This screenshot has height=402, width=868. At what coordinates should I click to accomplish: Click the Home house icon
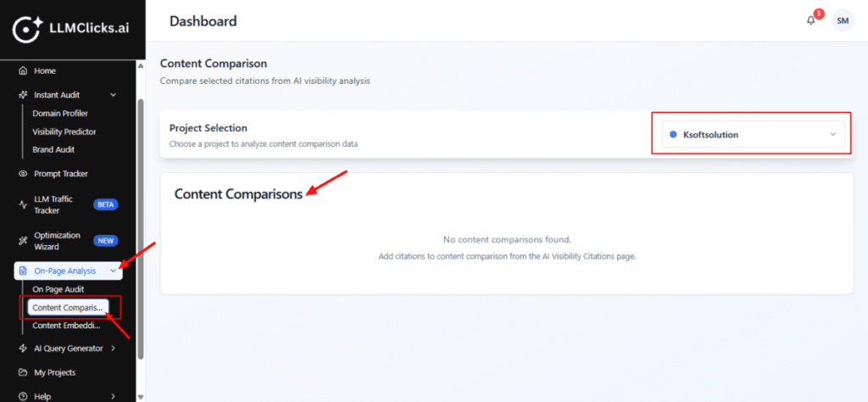[23, 71]
